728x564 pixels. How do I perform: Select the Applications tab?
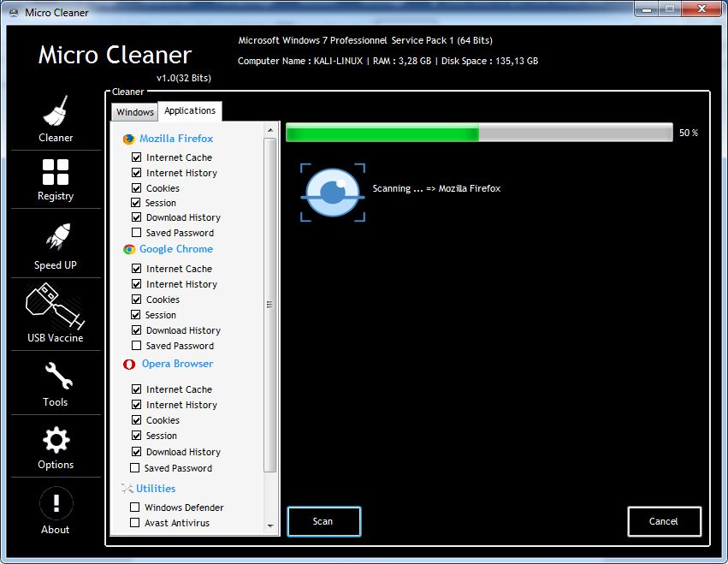point(190,110)
